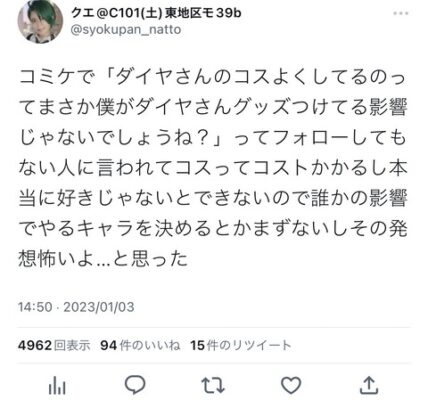Open the tweet analytics bar chart icon
428x400 pixels.
pos(57,386)
